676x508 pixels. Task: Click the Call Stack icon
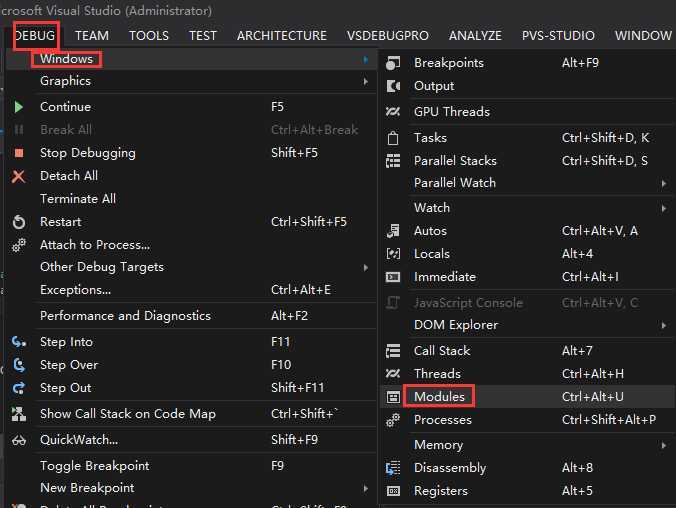(393, 351)
